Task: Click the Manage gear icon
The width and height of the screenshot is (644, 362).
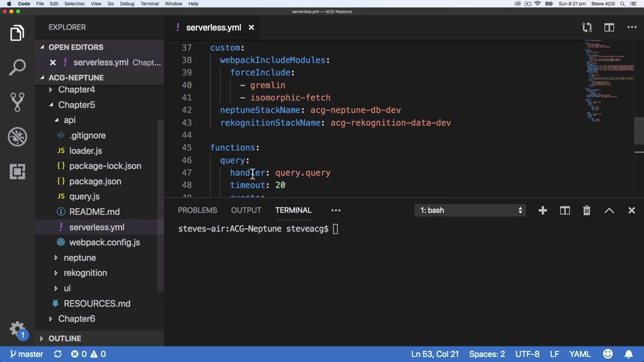Action: tap(17, 329)
